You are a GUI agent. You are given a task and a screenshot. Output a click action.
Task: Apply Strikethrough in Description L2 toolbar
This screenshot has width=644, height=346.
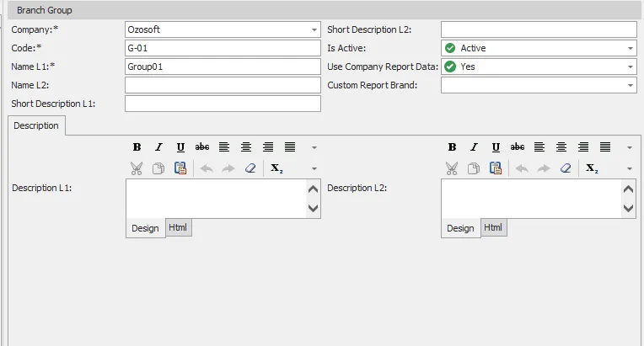pos(518,146)
